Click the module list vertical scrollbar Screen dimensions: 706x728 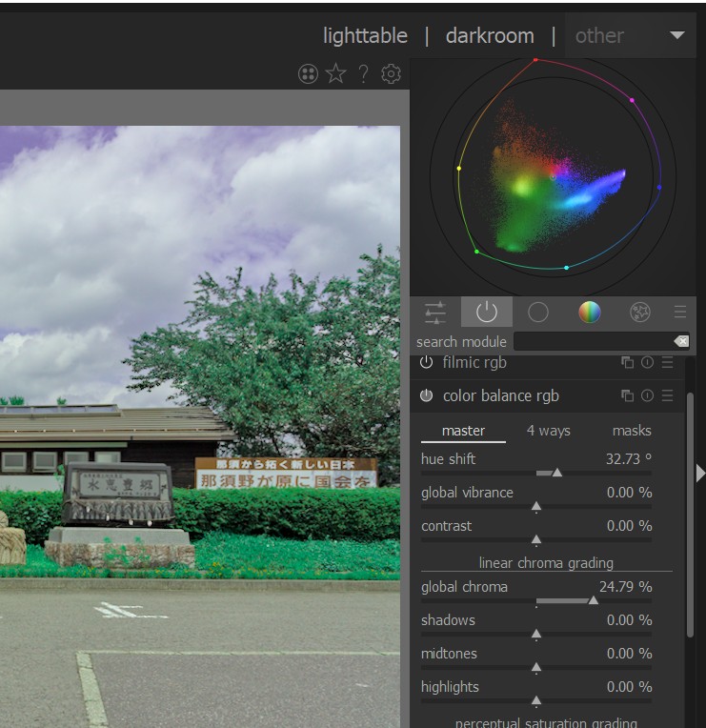click(x=690, y=515)
